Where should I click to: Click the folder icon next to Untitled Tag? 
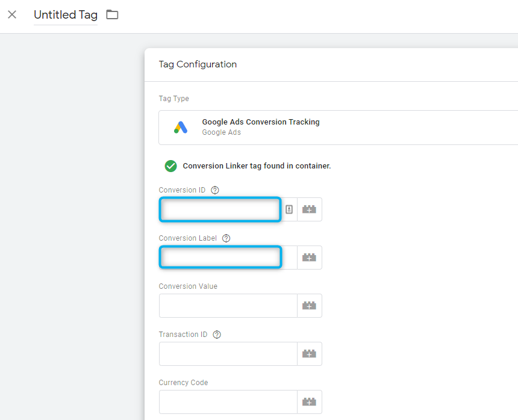pyautogui.click(x=112, y=14)
